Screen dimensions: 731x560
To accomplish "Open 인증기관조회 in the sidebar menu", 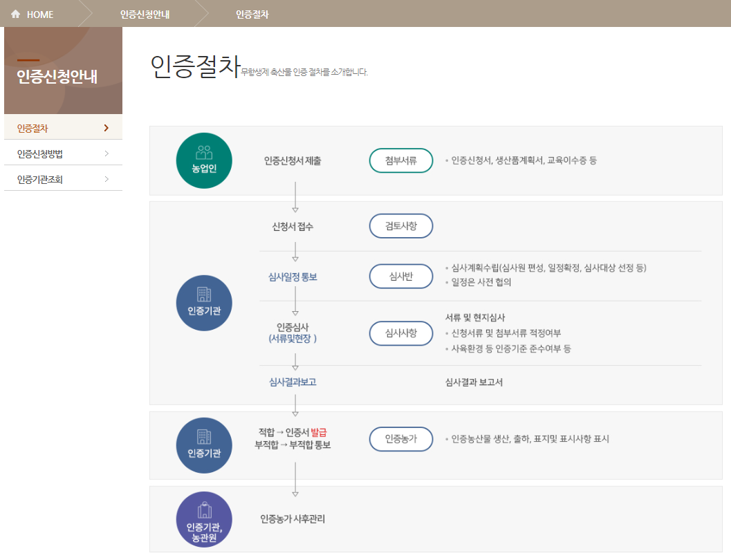I will click(63, 179).
